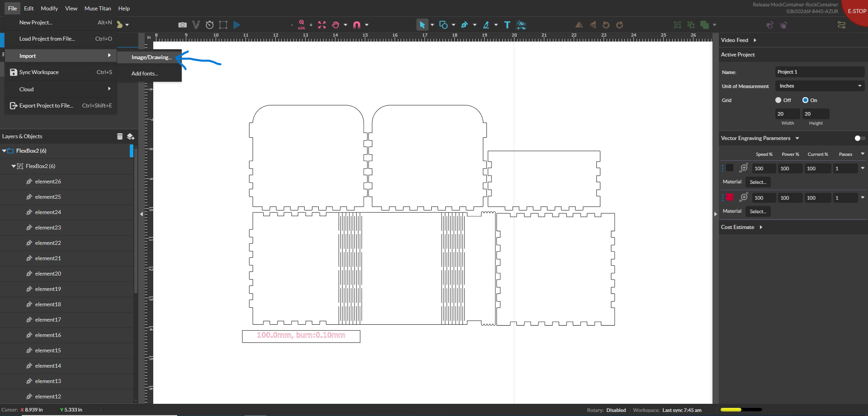Choose Add fonts... from Import submenu

(149, 74)
